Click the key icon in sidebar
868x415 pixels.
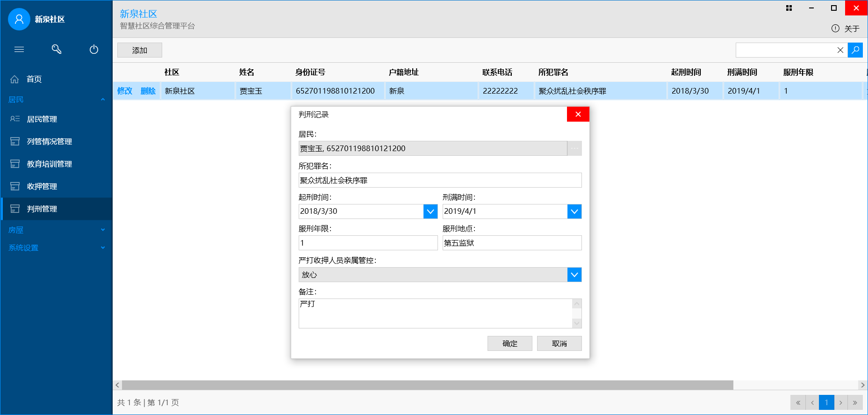point(57,49)
